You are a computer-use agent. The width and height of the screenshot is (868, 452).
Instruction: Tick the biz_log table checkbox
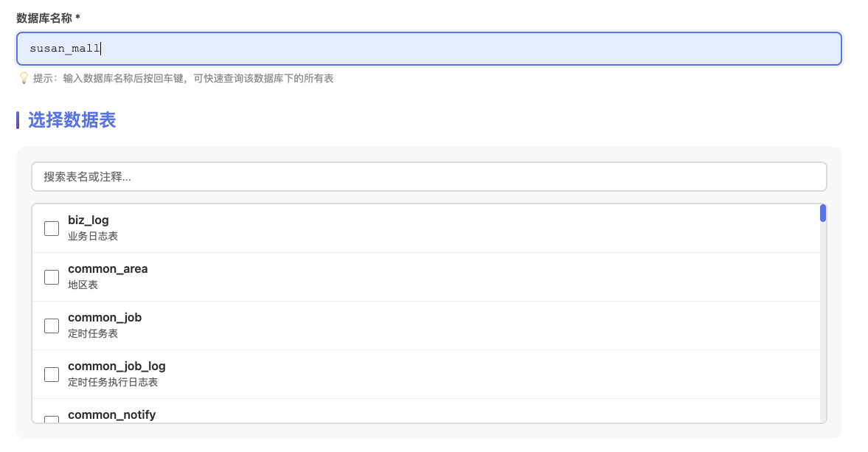(x=52, y=229)
